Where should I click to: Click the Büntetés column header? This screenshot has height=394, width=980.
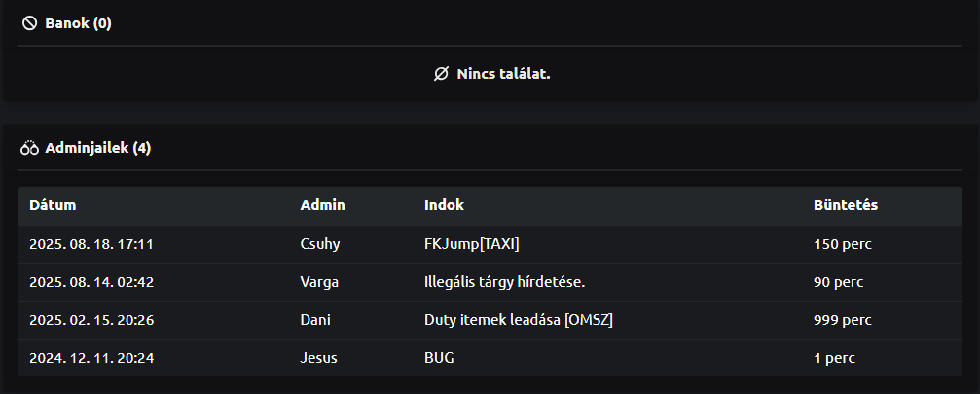846,205
